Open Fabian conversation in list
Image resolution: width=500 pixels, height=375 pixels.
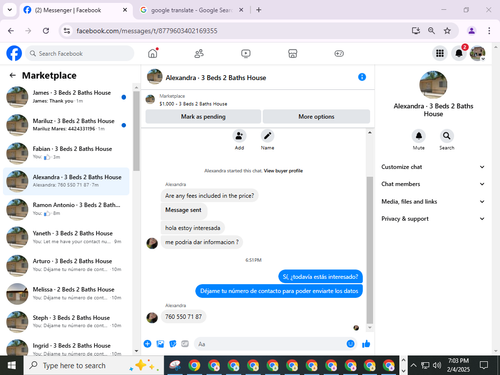67,153
